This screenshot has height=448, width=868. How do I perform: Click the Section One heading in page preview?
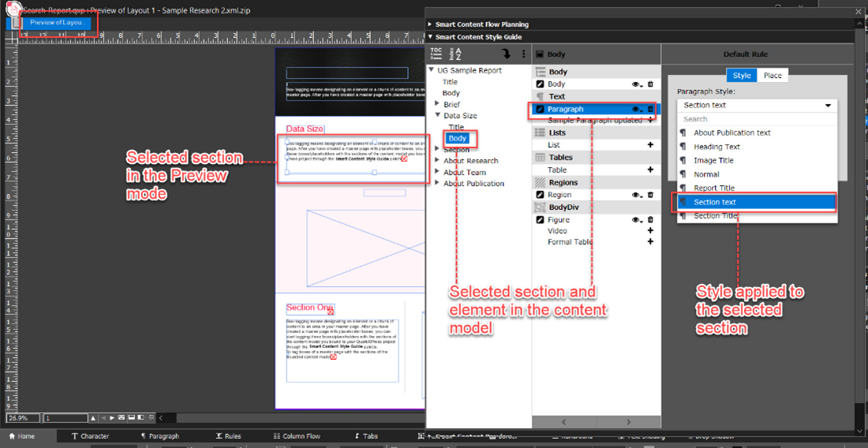(x=310, y=308)
